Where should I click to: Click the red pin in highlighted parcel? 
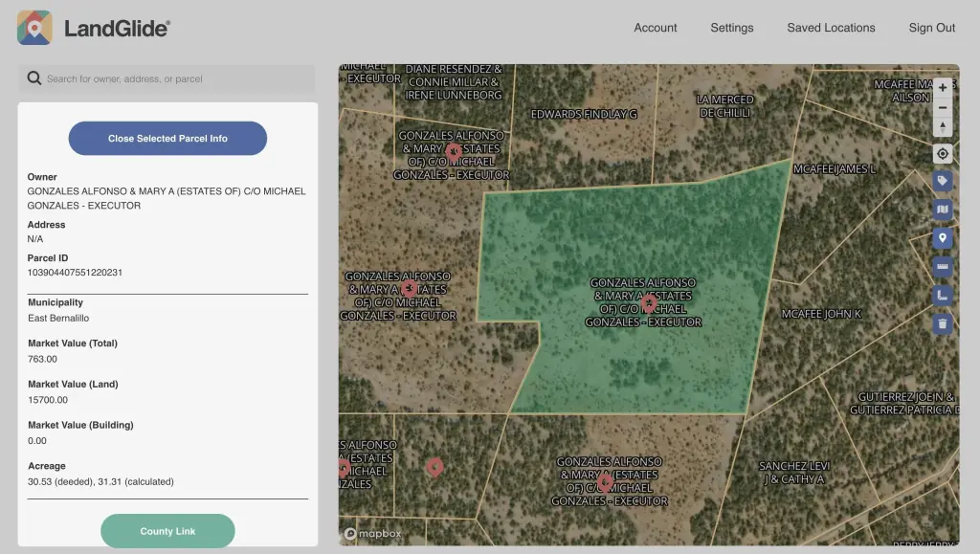[649, 303]
